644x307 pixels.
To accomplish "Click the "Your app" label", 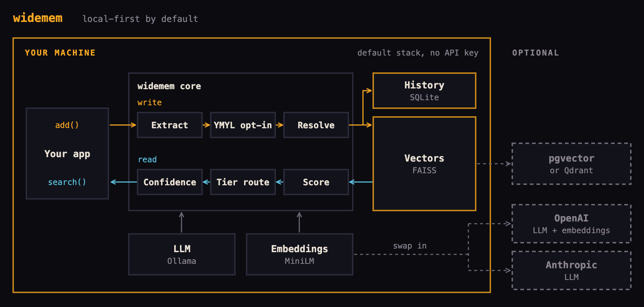I will [67, 154].
